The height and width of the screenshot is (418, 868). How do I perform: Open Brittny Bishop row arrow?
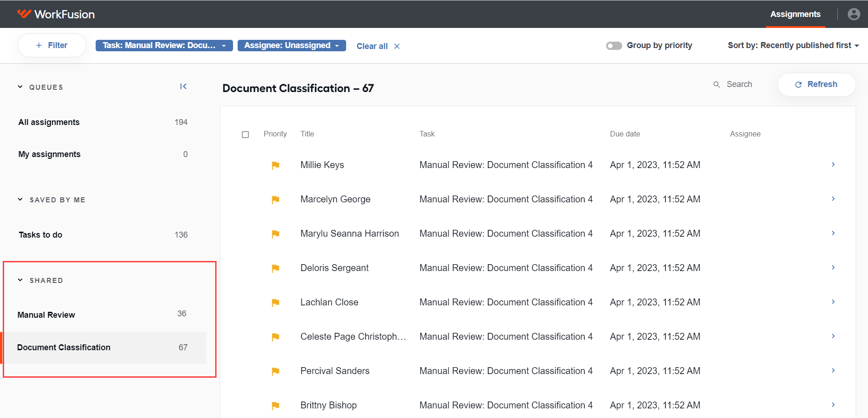coord(833,405)
